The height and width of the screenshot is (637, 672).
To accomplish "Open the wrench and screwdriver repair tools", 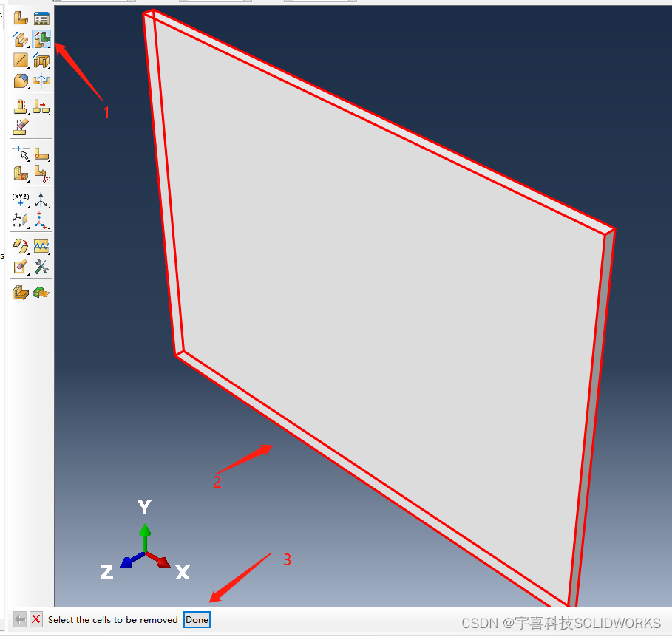I will pyautogui.click(x=41, y=267).
